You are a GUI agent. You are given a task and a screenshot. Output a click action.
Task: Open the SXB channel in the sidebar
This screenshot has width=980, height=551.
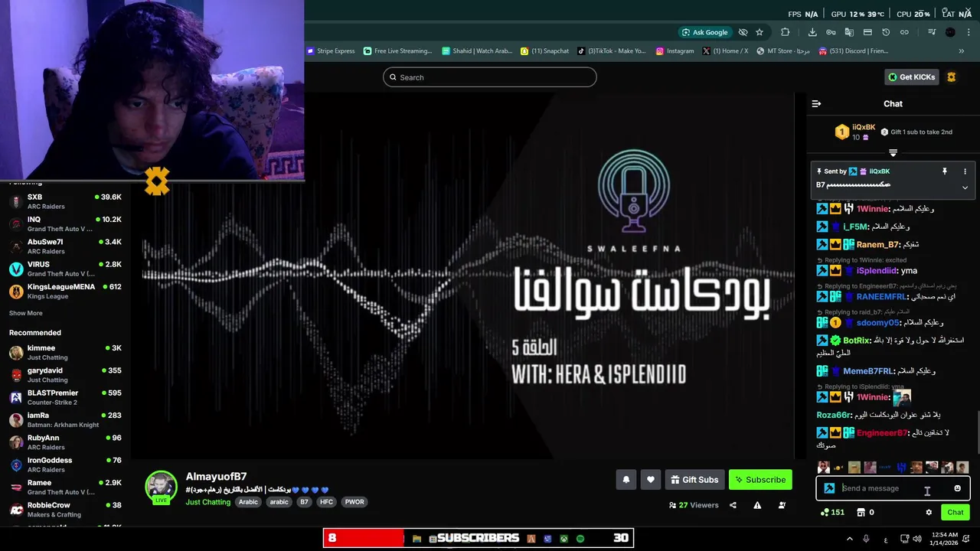tap(65, 201)
